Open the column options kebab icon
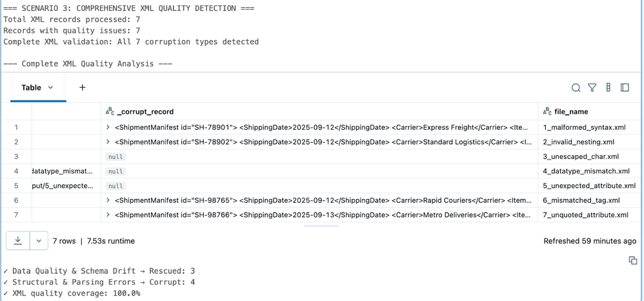The image size is (644, 301). (x=608, y=88)
